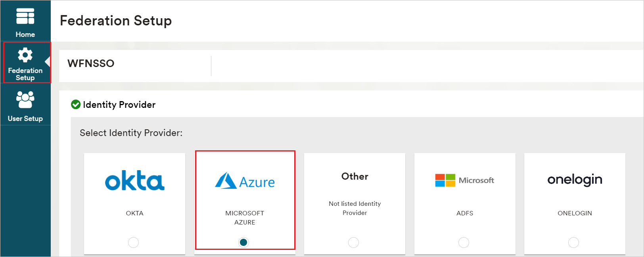Image resolution: width=644 pixels, height=257 pixels.
Task: Select the ONELOGIN radio button
Action: coord(573,242)
